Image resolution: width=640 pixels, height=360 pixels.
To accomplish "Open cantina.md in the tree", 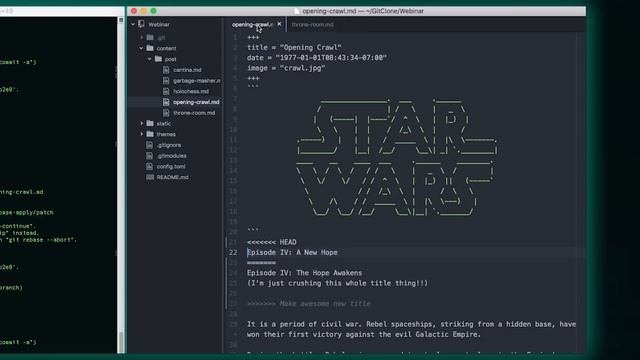I will click(187, 70).
